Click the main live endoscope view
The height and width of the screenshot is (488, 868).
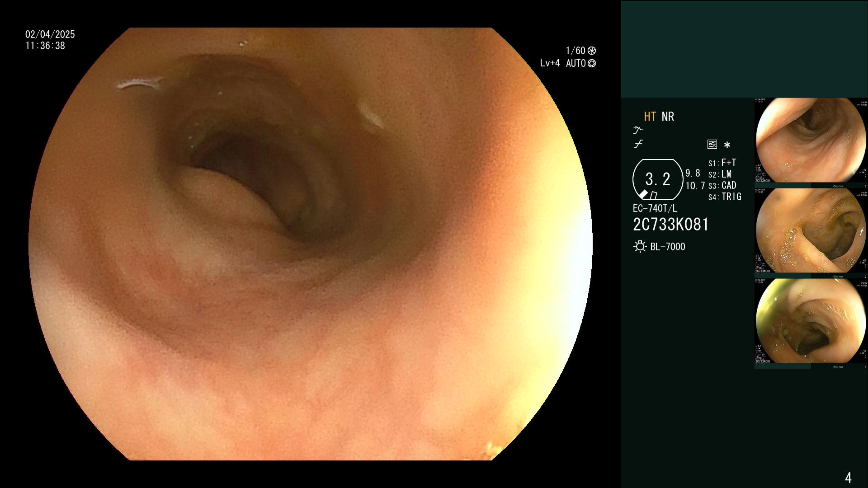(x=311, y=244)
